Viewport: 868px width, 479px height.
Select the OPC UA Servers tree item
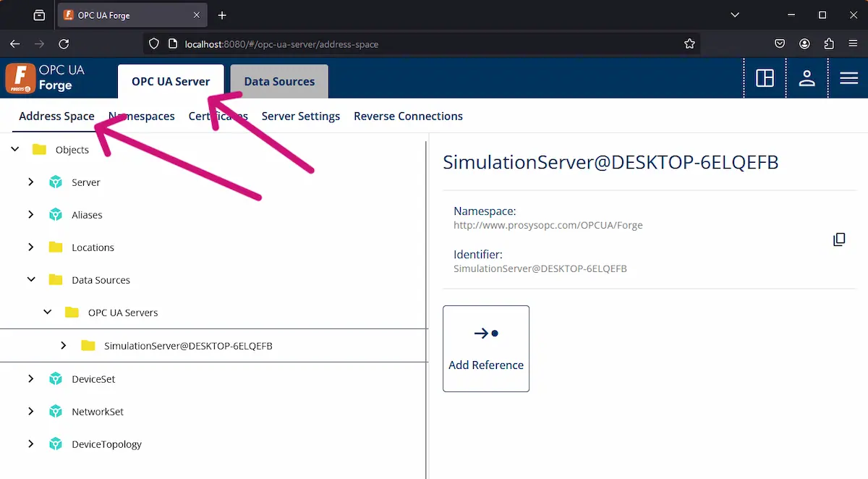123,313
